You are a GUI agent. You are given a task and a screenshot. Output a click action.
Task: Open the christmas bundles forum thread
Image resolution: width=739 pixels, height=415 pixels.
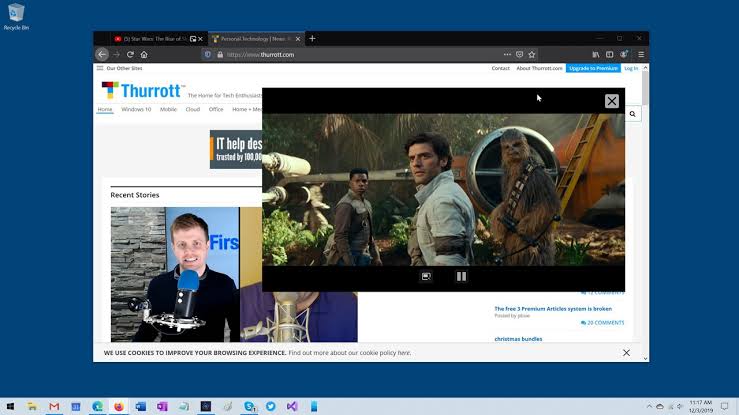click(518, 339)
